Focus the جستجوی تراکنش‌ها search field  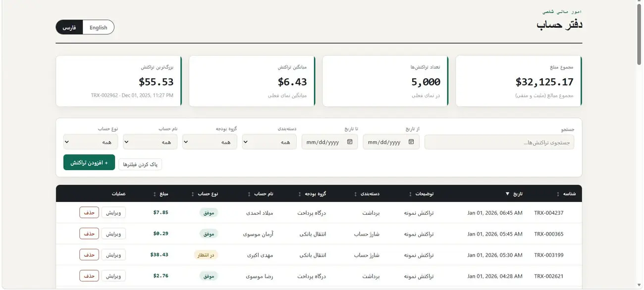(499, 142)
